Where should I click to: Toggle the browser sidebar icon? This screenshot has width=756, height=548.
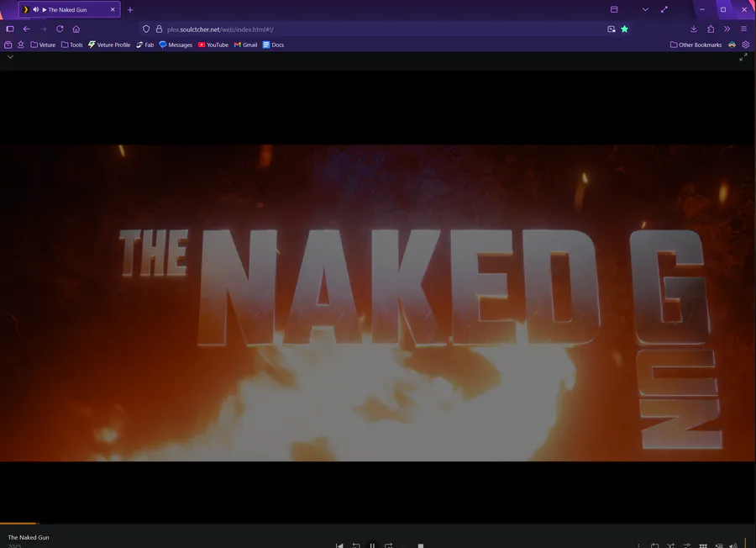(9, 29)
